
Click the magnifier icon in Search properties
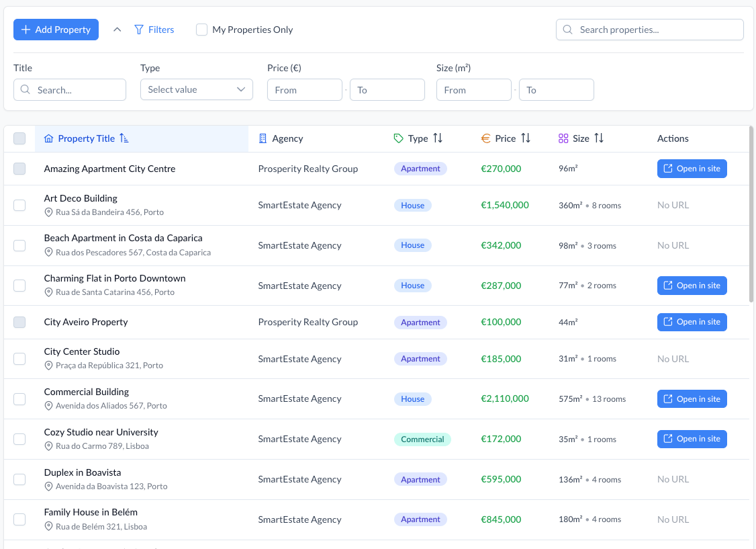point(568,30)
